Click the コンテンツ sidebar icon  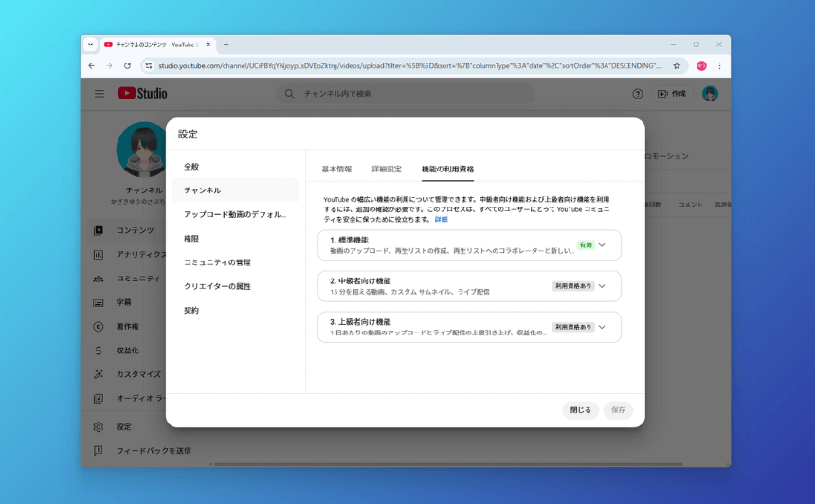(x=99, y=230)
